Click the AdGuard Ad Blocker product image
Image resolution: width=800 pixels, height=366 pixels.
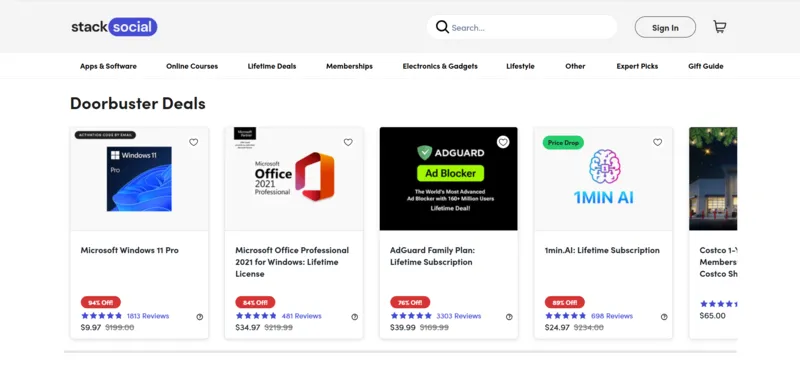(448, 179)
